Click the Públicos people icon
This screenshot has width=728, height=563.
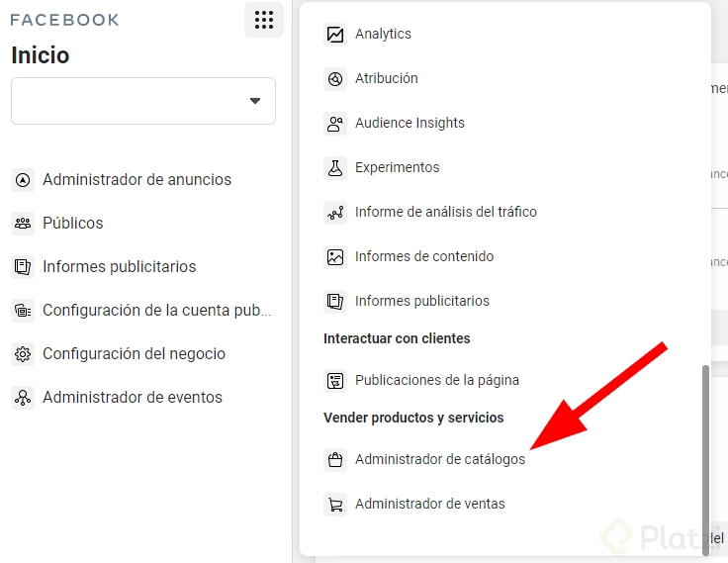(23, 224)
